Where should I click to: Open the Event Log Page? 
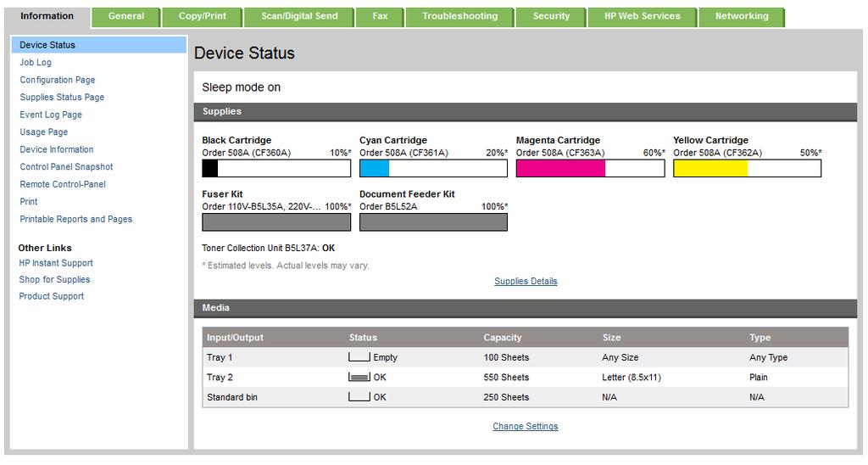tap(51, 115)
